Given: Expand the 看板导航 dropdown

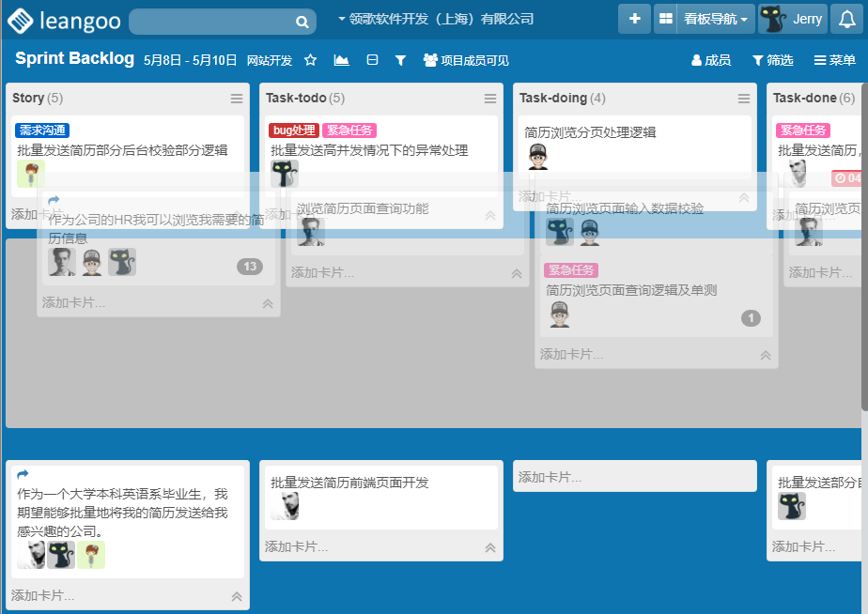Looking at the screenshot, I should (716, 19).
